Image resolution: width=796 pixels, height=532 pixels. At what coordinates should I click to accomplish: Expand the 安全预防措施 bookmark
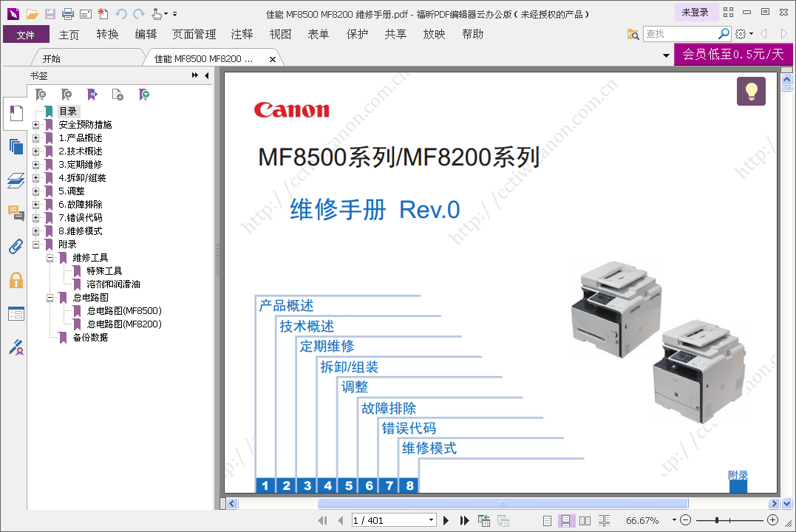tap(36, 125)
